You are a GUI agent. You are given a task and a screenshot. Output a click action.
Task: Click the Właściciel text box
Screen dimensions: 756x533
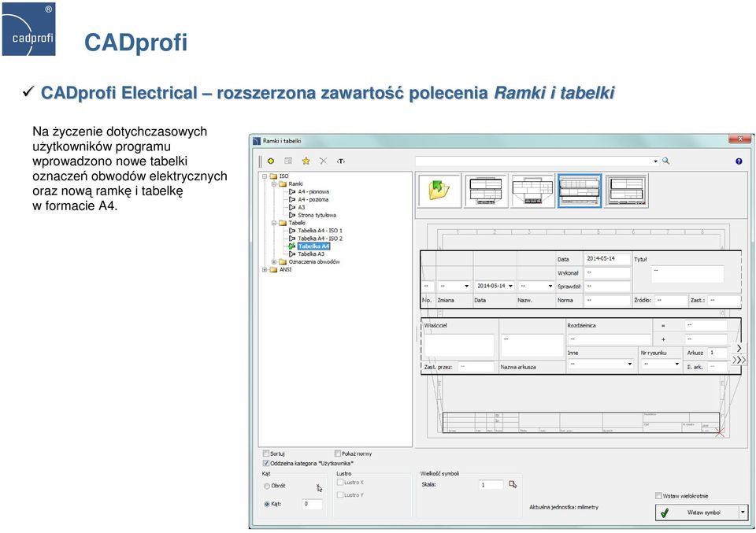pos(459,345)
